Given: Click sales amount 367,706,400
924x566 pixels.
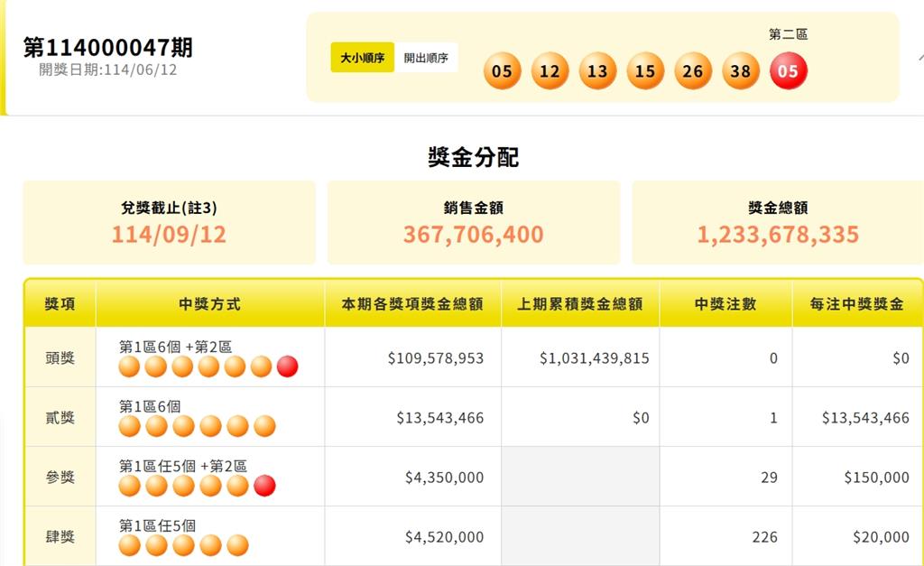Looking at the screenshot, I should (x=473, y=235).
